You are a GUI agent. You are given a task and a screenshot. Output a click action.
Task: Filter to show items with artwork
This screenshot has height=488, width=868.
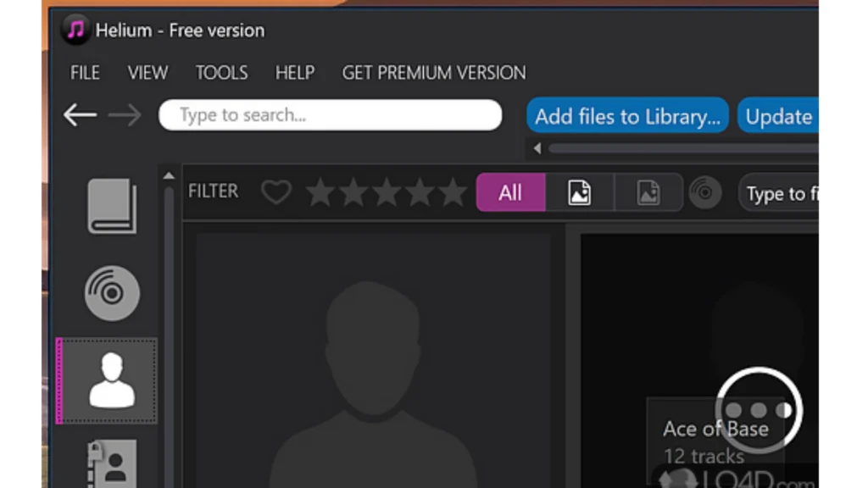[580, 192]
